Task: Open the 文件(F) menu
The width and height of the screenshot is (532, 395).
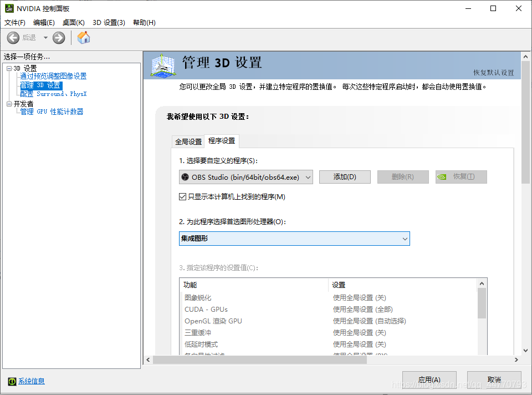Action: [15, 22]
